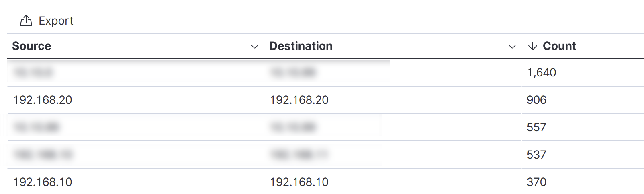Select the count cell showing 1,640

tap(542, 72)
